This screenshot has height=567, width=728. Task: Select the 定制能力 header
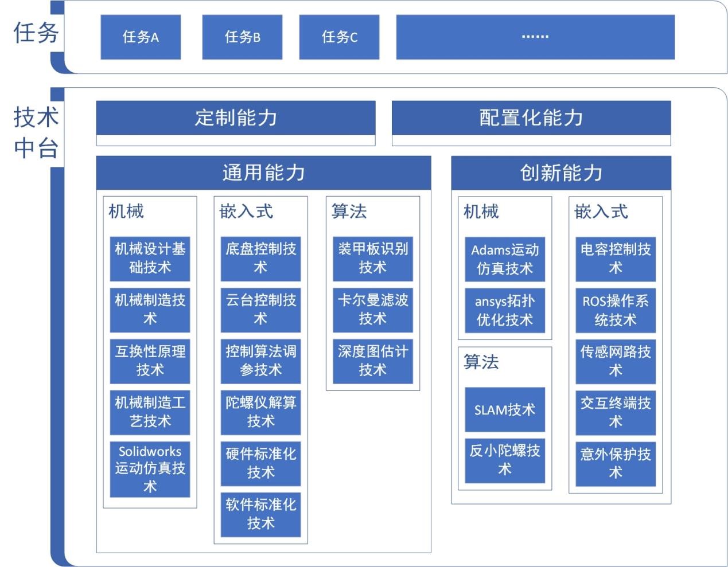click(236, 118)
